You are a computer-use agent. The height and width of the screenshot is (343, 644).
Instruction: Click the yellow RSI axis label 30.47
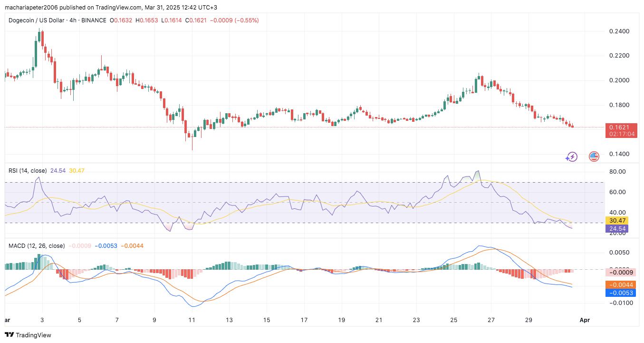click(x=616, y=221)
